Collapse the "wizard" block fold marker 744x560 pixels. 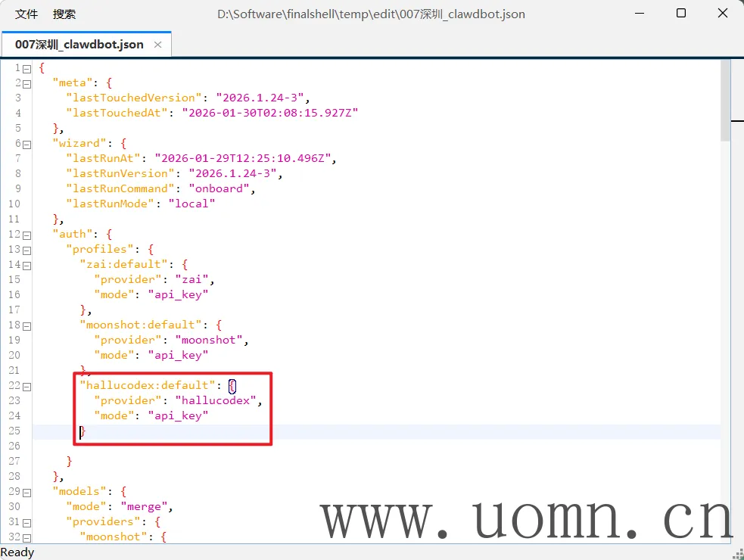[x=27, y=144]
